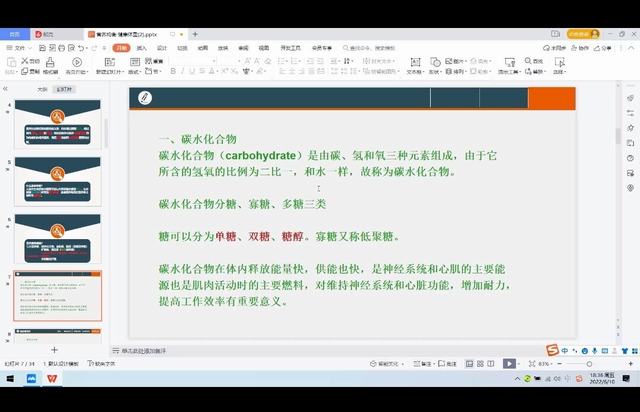
Task: Switch to the 大纲 outline view
Action: (41, 88)
